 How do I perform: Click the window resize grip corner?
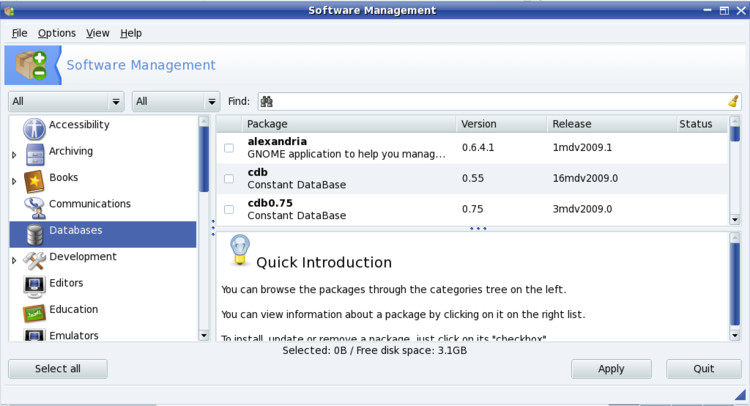pos(740,394)
